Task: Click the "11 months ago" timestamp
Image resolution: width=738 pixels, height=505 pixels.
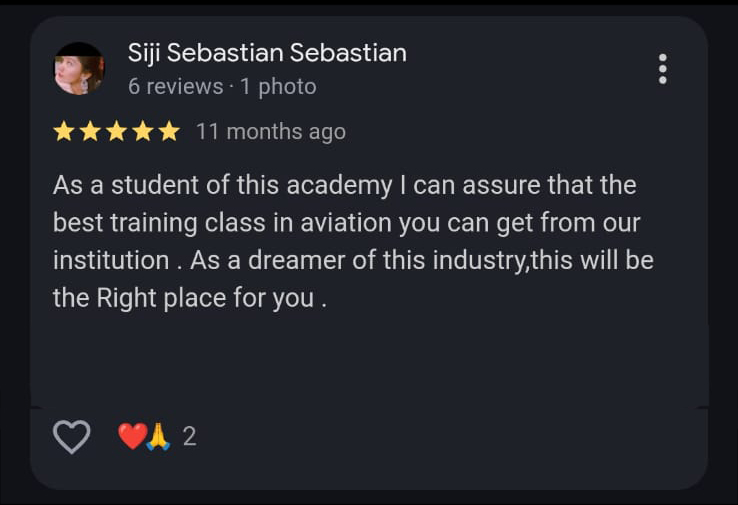Action: 270,132
